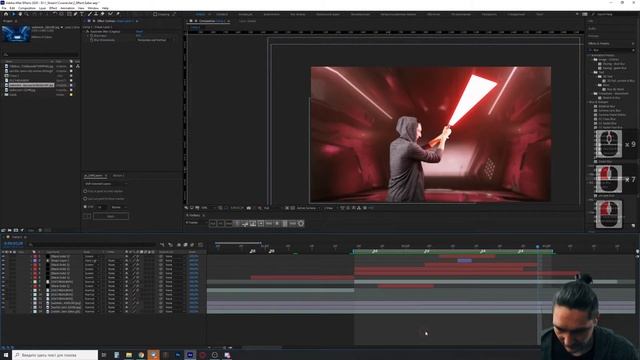640x360 pixels.
Task: Click the gear icon in tools panel
Action: coord(301,224)
